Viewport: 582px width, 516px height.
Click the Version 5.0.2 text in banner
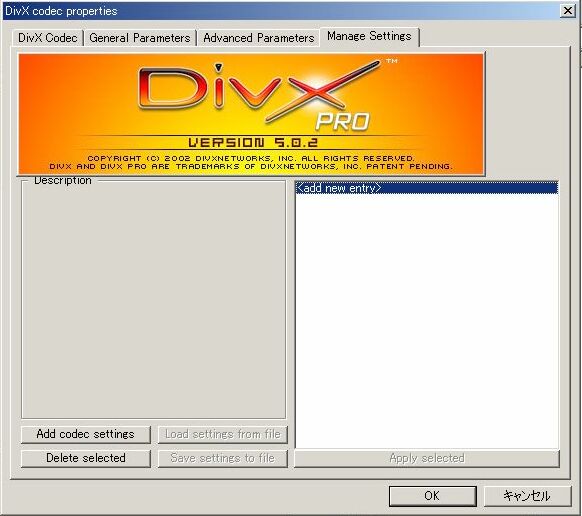(x=253, y=143)
